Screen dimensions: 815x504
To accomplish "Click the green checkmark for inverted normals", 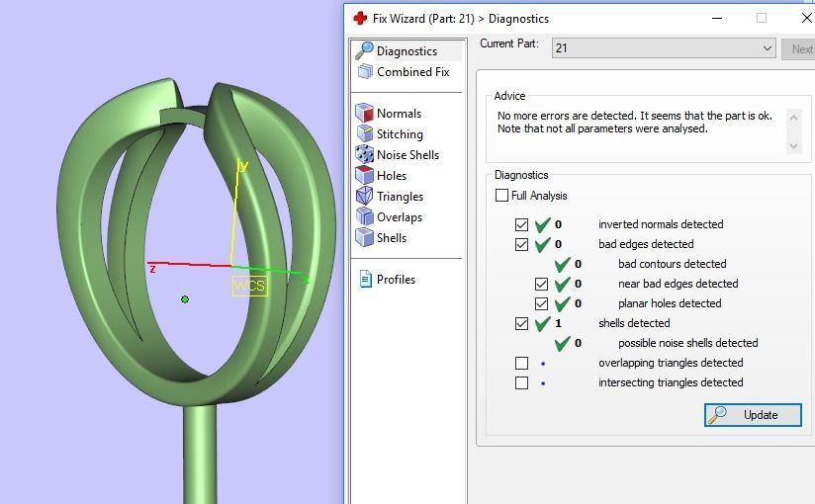I will pos(542,224).
